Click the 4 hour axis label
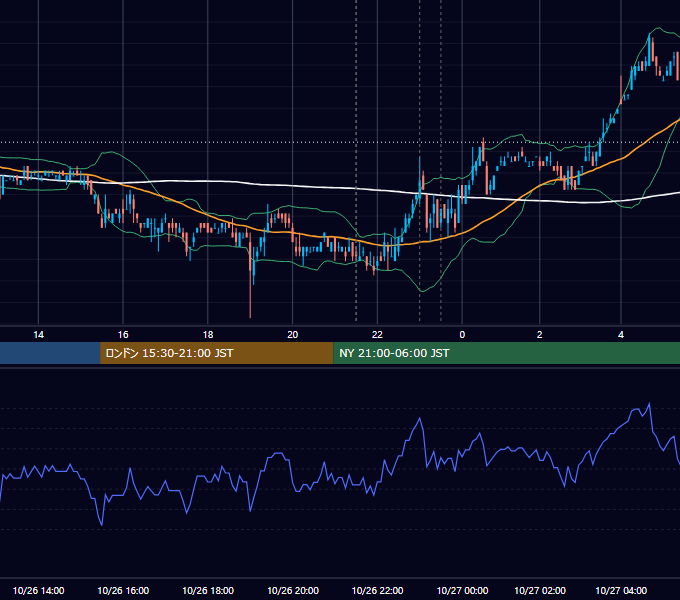 [x=621, y=334]
